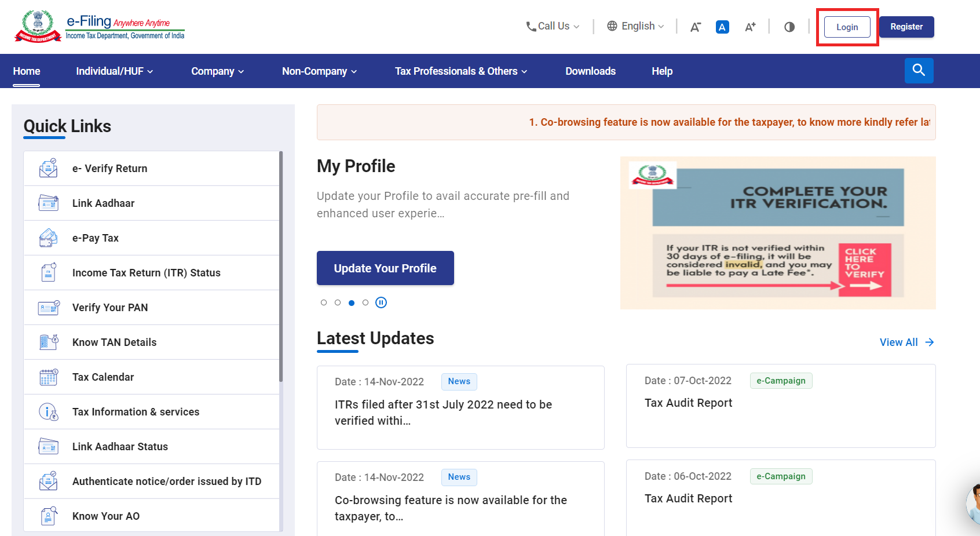This screenshot has width=980, height=536.
Task: Open the e- Verify Return quick link
Action: pyautogui.click(x=152, y=169)
